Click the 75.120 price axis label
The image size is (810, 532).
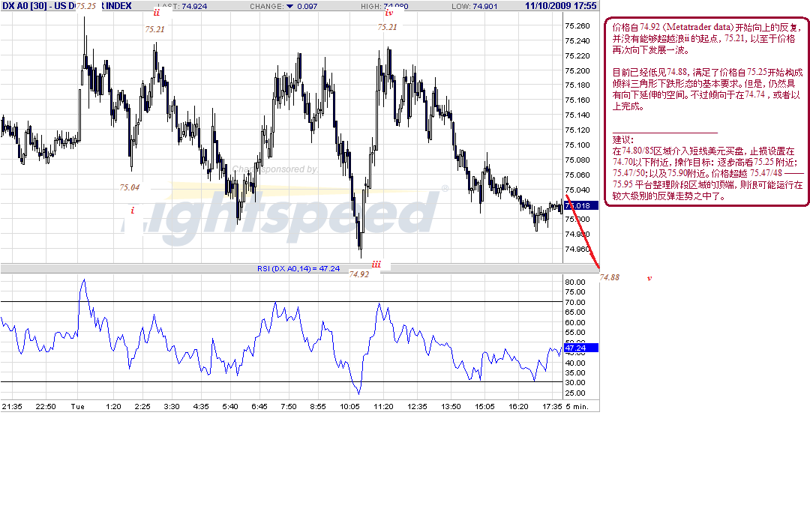pyautogui.click(x=577, y=130)
